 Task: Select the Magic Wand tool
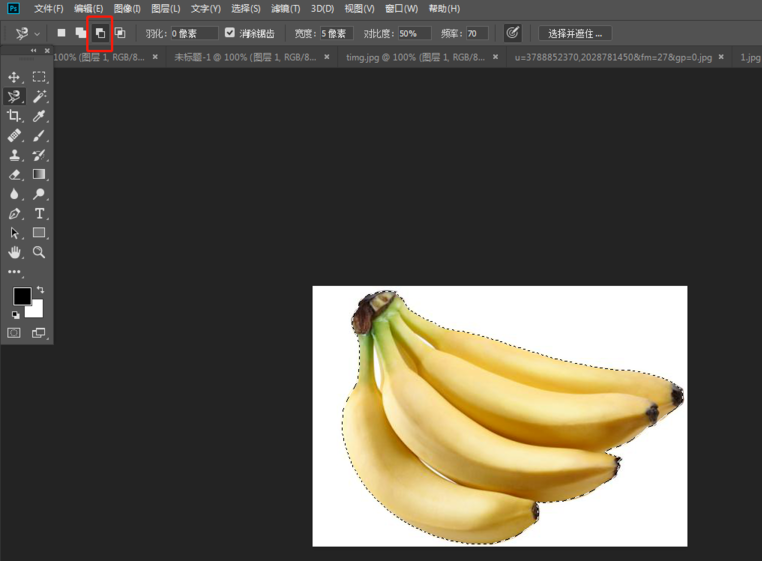click(39, 97)
